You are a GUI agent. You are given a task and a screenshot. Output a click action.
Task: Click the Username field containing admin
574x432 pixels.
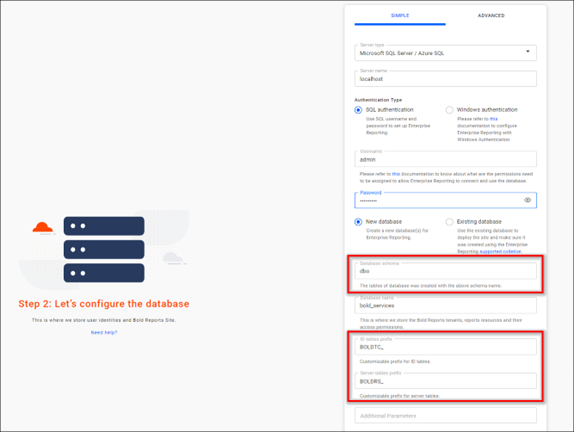446,159
